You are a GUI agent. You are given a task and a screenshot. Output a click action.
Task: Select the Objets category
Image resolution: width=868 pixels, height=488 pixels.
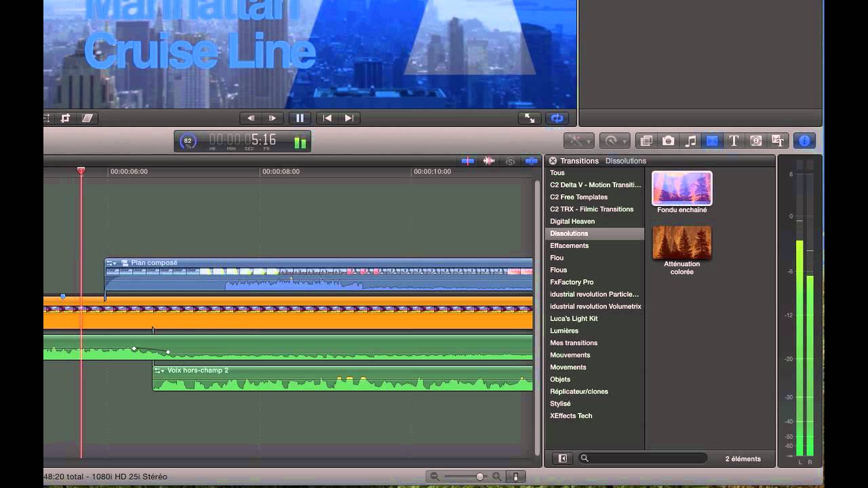tap(595, 380)
